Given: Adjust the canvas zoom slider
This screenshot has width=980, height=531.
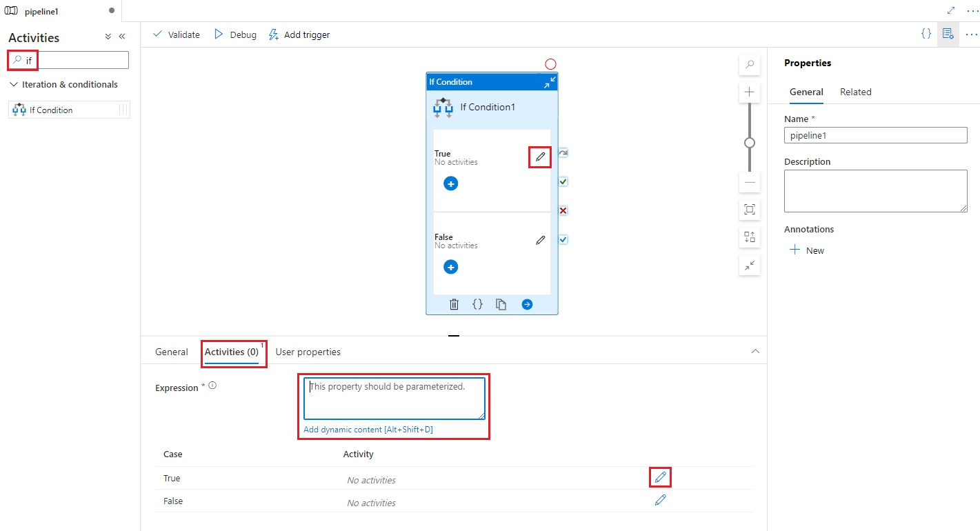Looking at the screenshot, I should (750, 143).
